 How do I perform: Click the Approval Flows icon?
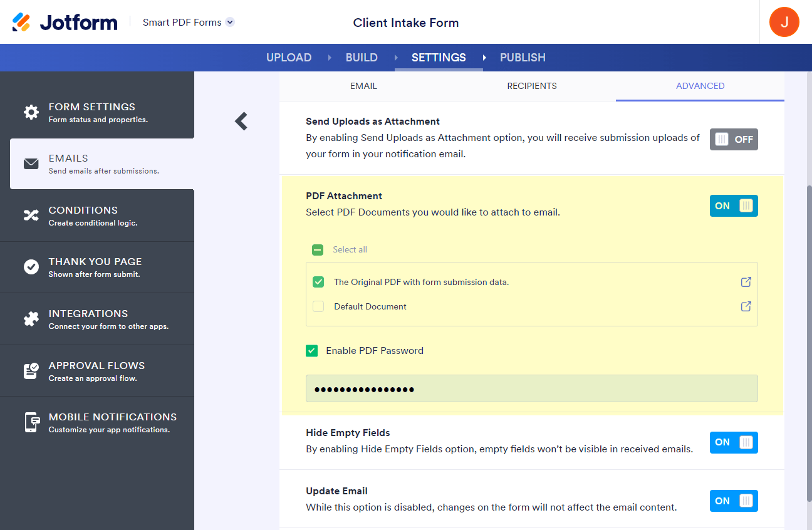(31, 371)
